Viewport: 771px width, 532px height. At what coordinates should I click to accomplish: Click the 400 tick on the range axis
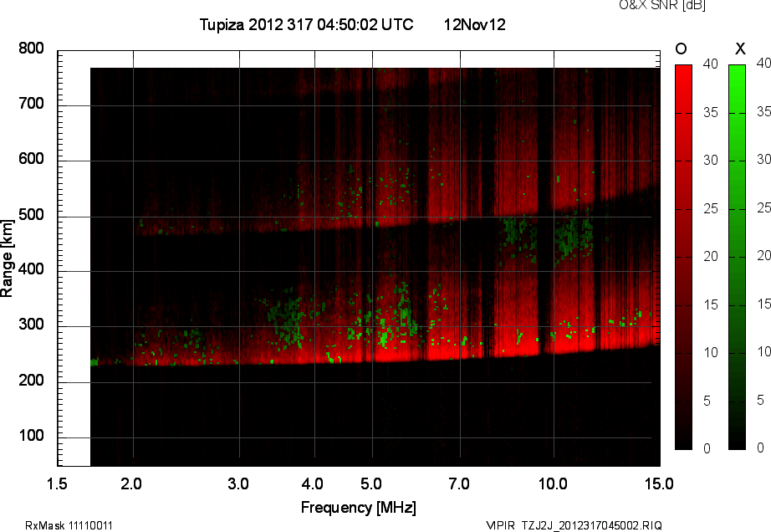pyautogui.click(x=31, y=271)
